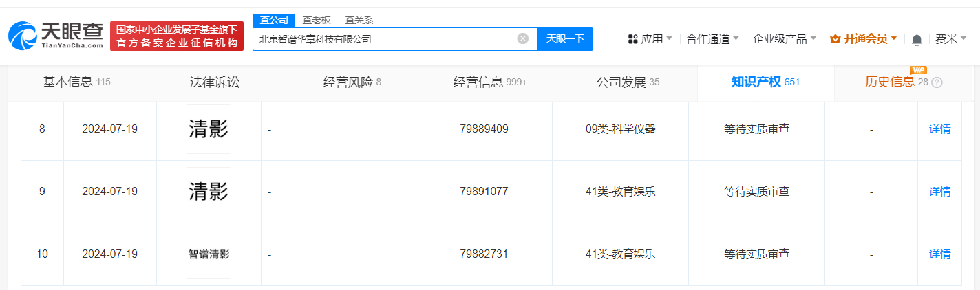980x290 pixels.
Task: Open the 法律诉讼 section tab
Action: (x=215, y=82)
